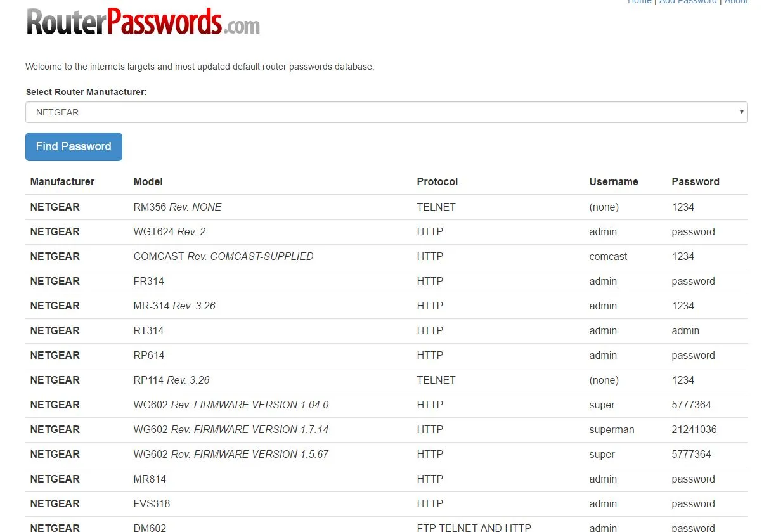Click username (none) in the RM356 row

[x=604, y=207]
